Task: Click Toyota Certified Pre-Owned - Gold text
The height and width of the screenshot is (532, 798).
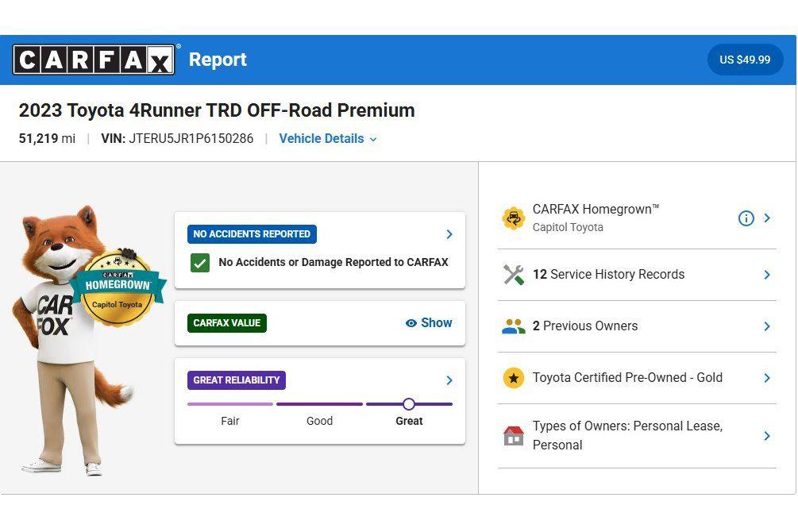Action: coord(627,377)
